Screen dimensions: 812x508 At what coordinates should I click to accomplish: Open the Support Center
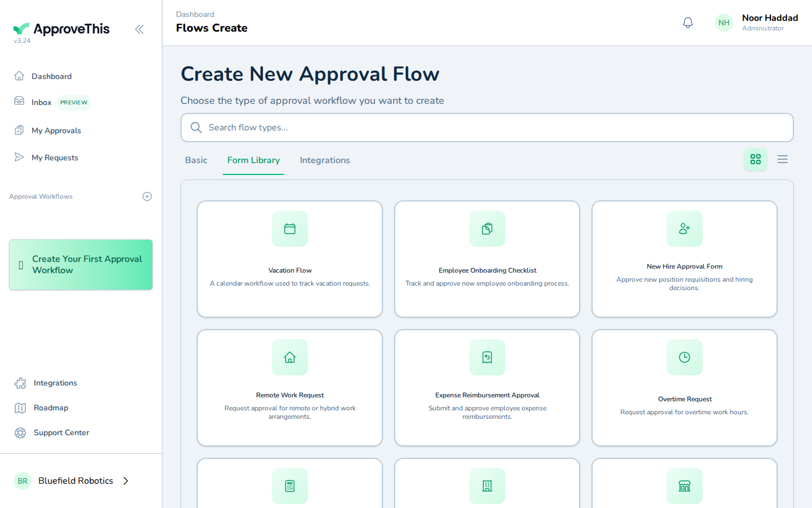[61, 432]
